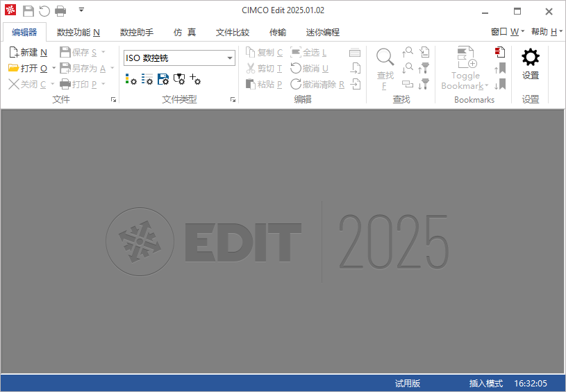The height and width of the screenshot is (392, 566).
Task: Click the arrow-into-document icon in 编辑
Action: [356, 85]
